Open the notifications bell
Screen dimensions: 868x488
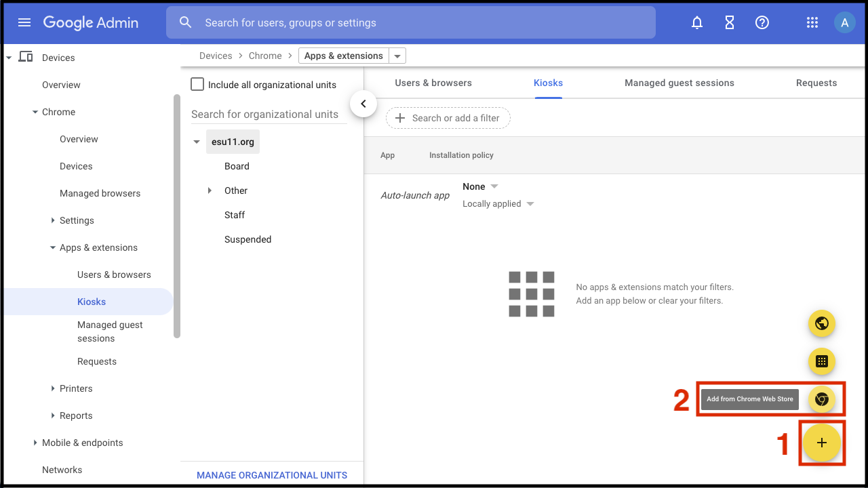[697, 22]
